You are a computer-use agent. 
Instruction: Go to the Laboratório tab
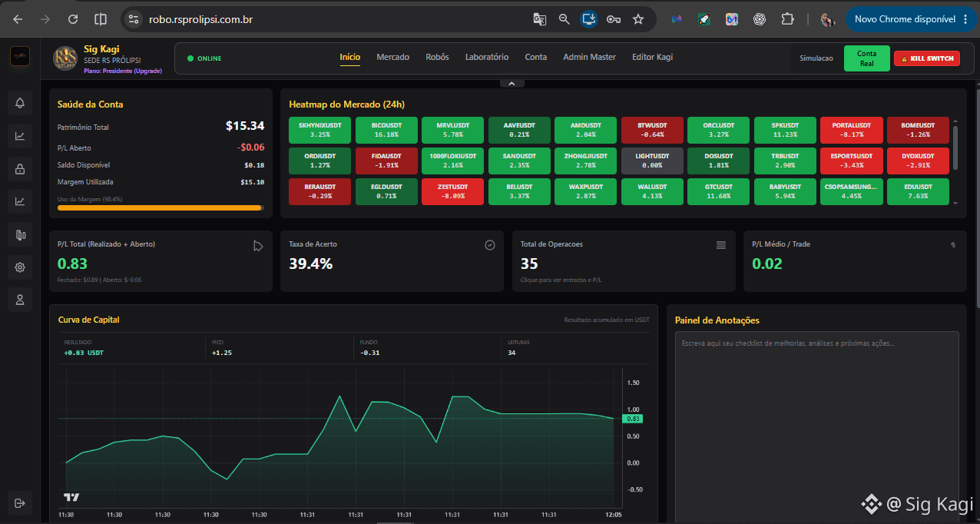tap(487, 57)
